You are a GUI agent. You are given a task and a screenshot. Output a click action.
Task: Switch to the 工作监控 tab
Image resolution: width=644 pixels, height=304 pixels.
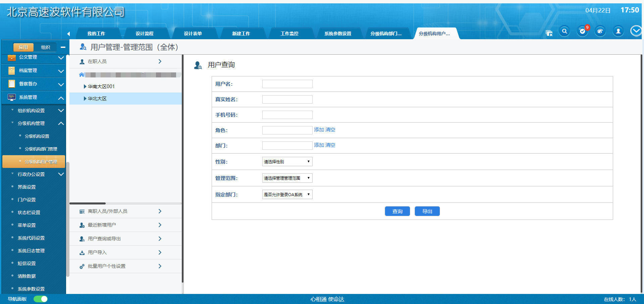pyautogui.click(x=289, y=34)
